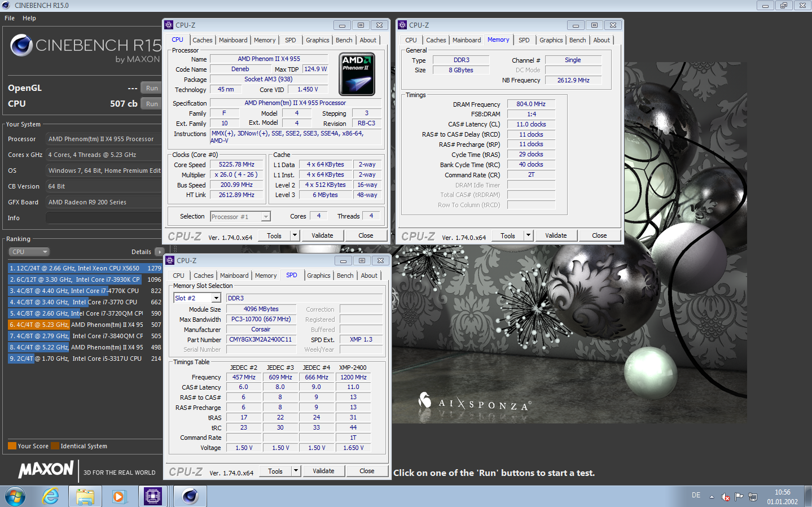Expand Tools dropdown arrow in Memory window

coord(528,235)
